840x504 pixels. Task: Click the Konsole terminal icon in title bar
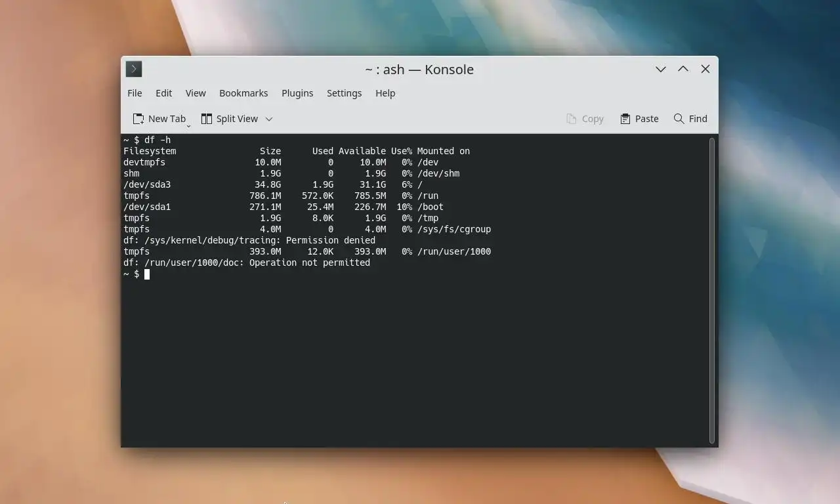[x=134, y=69]
